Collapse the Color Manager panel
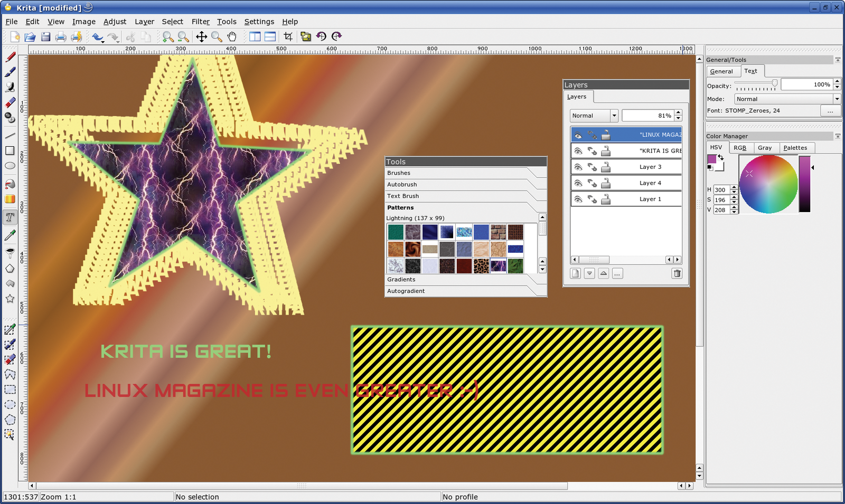Image resolution: width=845 pixels, height=504 pixels. click(x=838, y=136)
